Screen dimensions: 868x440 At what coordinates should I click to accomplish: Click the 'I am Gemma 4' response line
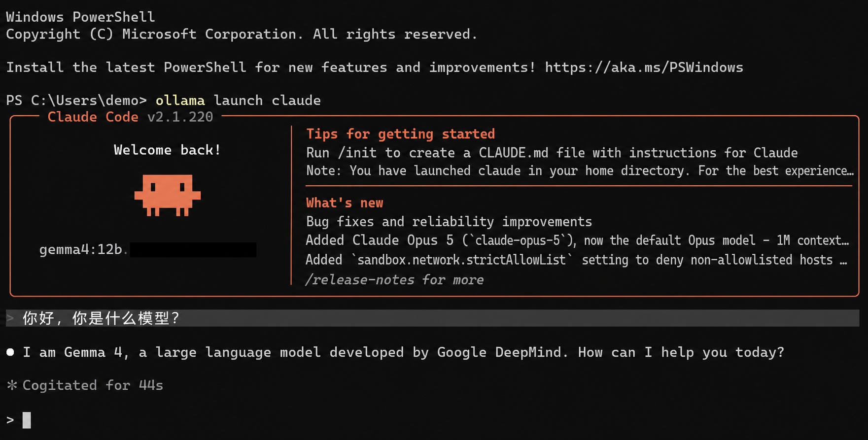pos(403,353)
